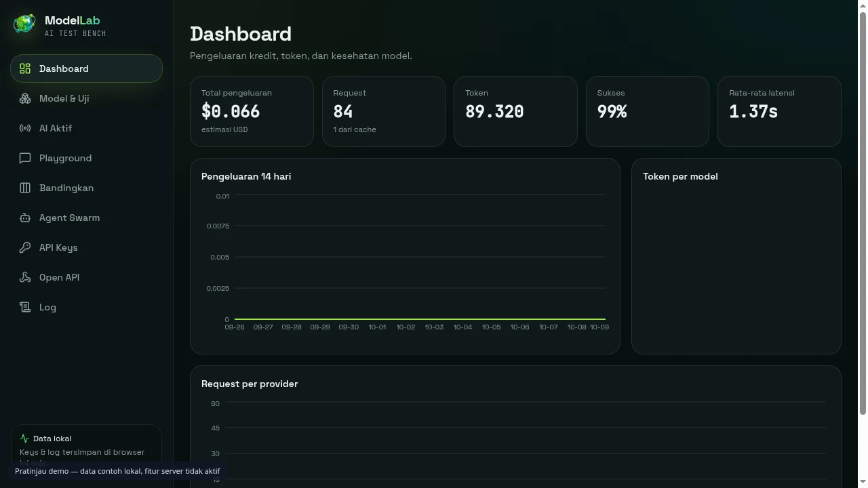This screenshot has height=488, width=868.
Task: Click the Request count 84
Action: 342,112
